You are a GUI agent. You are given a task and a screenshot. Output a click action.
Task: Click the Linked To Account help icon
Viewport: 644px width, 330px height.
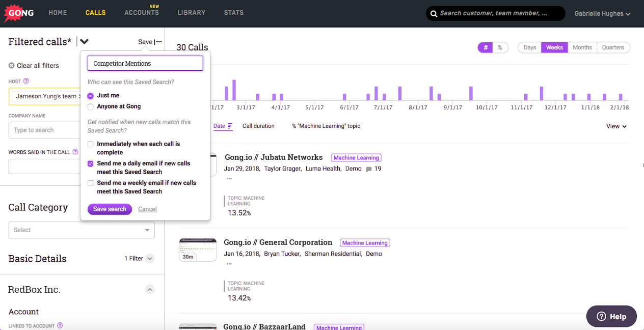click(60, 325)
